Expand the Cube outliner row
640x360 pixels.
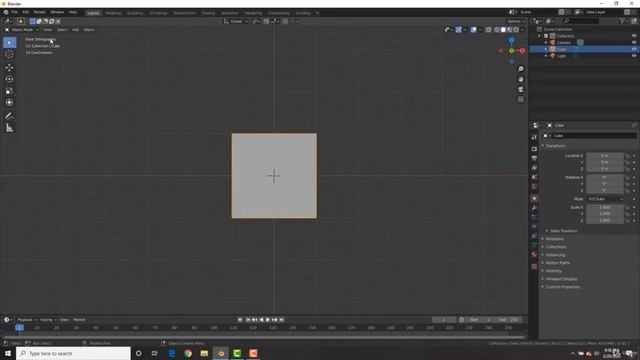(x=546, y=49)
